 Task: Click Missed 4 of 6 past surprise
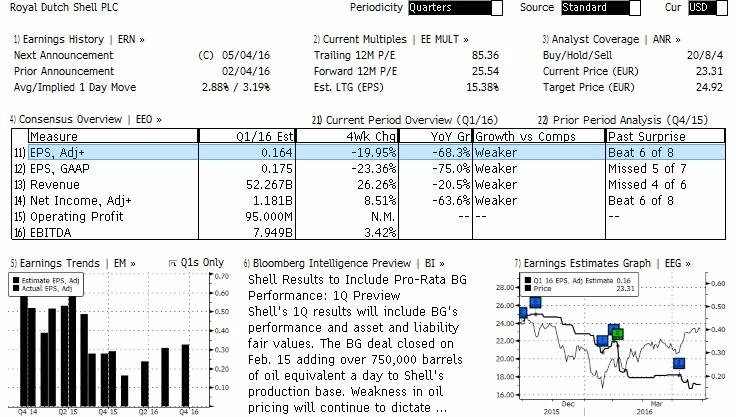click(647, 185)
